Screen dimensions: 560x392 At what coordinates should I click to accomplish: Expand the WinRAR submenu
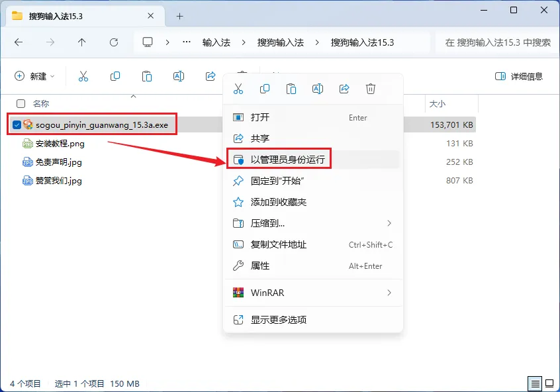[389, 293]
